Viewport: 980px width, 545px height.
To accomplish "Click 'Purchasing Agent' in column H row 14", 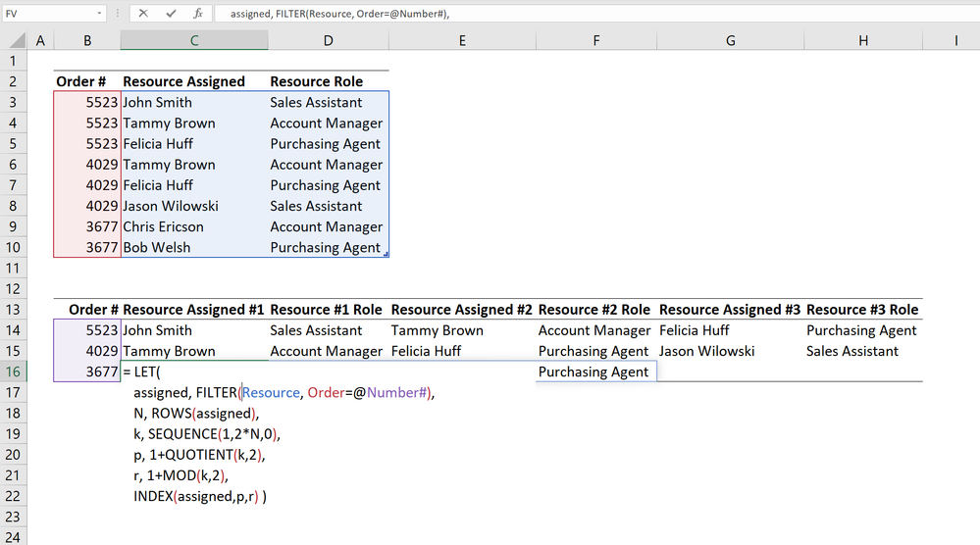I will [861, 331].
